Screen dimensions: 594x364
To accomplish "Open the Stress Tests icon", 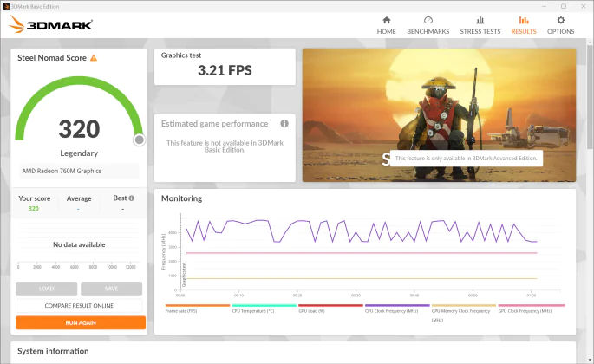I will [x=480, y=20].
